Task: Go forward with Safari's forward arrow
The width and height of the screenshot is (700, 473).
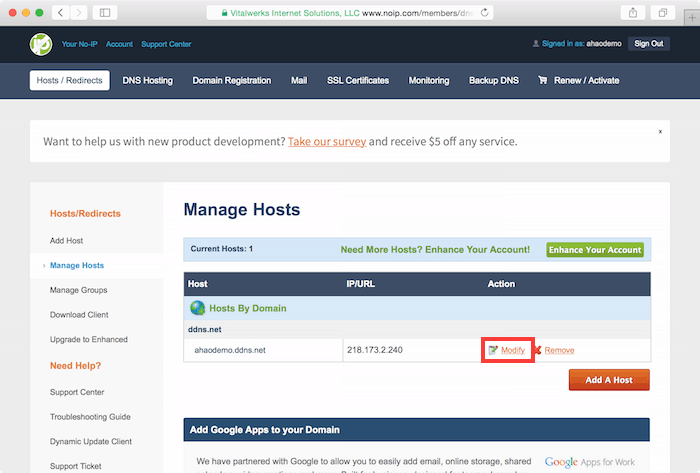Action: [79, 12]
